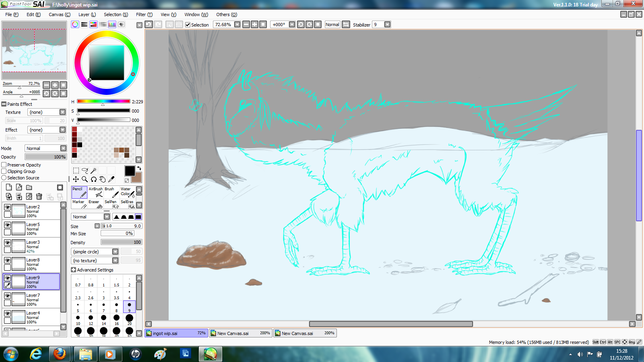Click the brown background color swatch
Image resolution: width=644 pixels, height=362 pixels.
pos(137,178)
